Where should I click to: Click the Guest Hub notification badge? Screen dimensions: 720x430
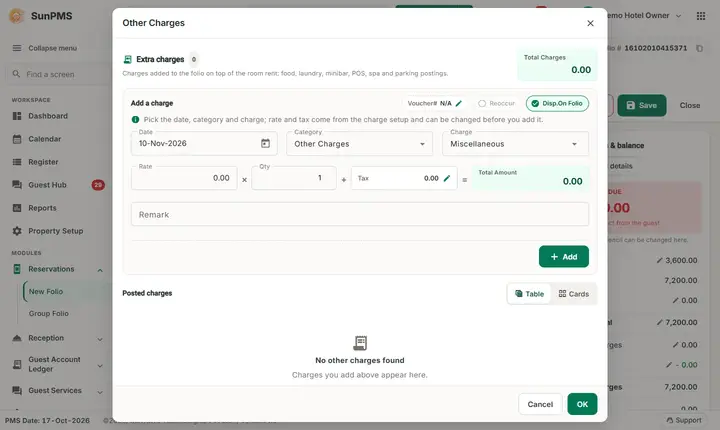coord(98,185)
